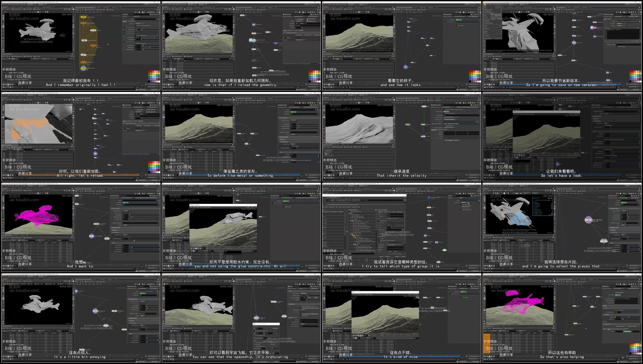
Task: Click Accept button in 'type of group' frame
Action: pyautogui.click(x=397, y=256)
